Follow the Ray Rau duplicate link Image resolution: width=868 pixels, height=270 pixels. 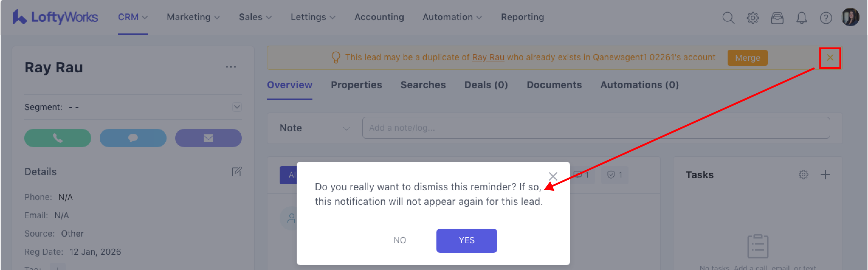(488, 57)
